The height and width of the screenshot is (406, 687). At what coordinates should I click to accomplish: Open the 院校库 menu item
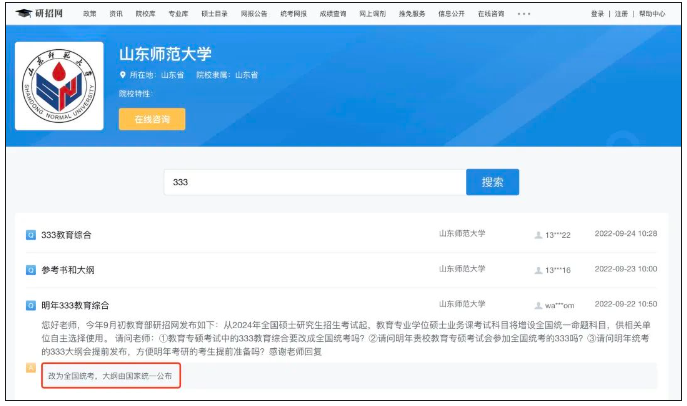(147, 13)
